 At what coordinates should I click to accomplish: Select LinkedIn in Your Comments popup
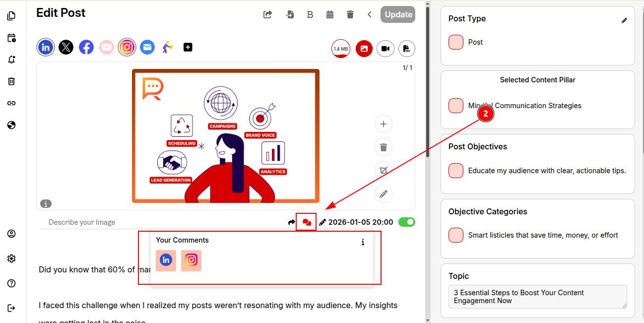[x=166, y=260]
